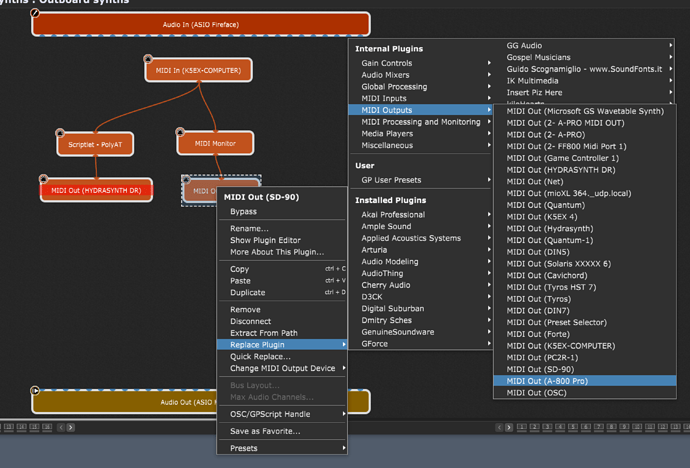This screenshot has width=690, height=468.
Task: Select Copy in the context menu
Action: coord(282,269)
